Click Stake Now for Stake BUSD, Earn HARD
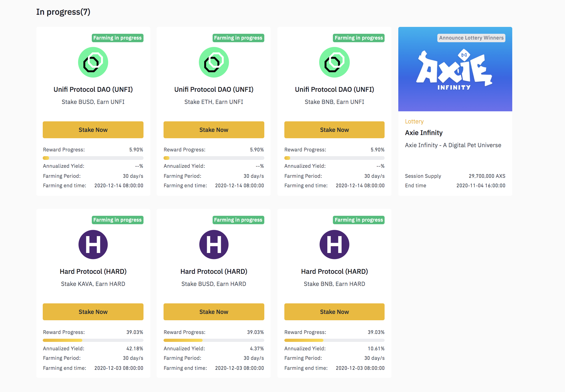Viewport: 565px width, 392px height. (214, 312)
